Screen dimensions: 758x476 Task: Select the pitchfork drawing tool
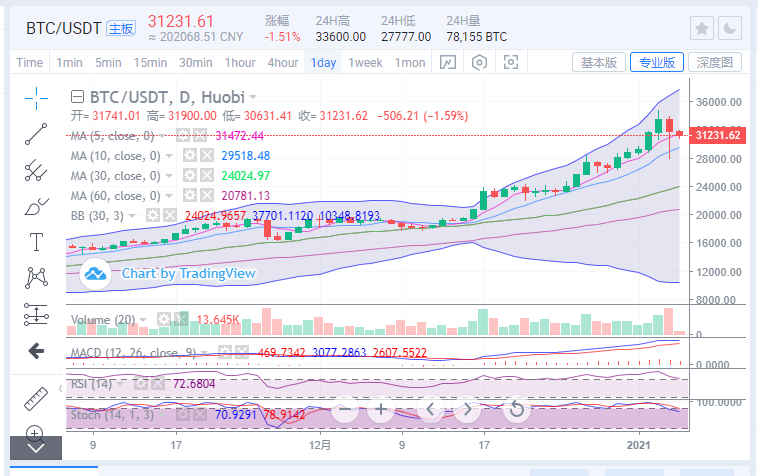click(36, 171)
